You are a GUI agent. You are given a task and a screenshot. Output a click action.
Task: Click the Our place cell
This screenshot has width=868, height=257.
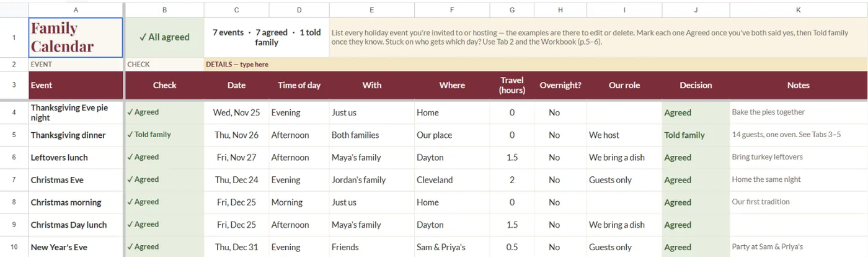(x=451, y=135)
